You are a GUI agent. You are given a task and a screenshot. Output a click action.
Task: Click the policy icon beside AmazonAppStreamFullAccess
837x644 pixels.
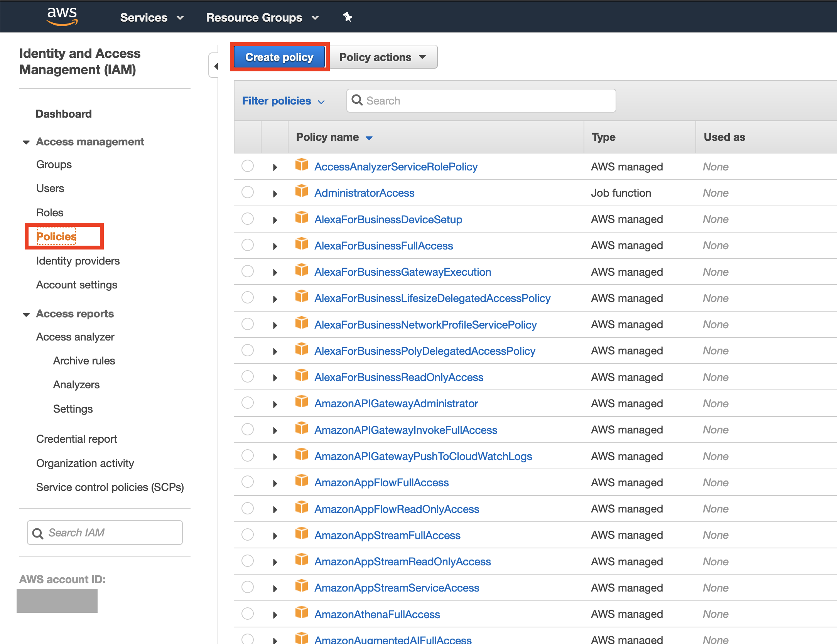302,534
